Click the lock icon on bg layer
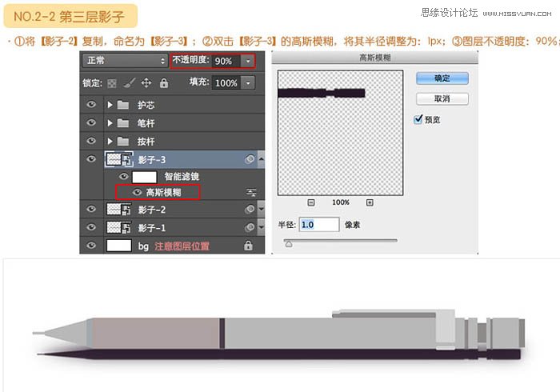Image resolution: width=560 pixels, height=392 pixels. (x=248, y=246)
